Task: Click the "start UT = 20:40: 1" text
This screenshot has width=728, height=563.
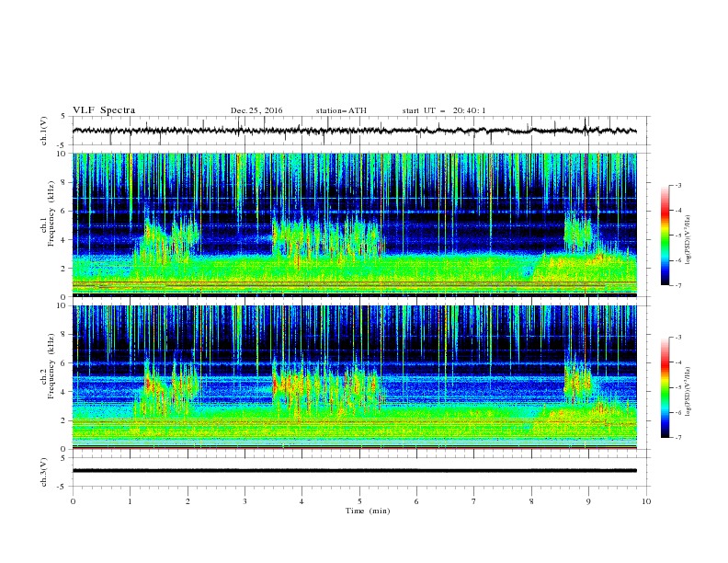Action: coord(444,110)
